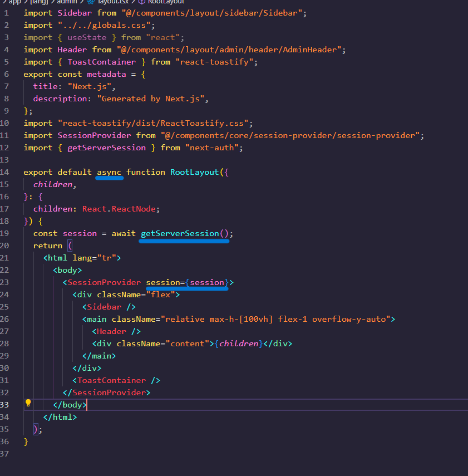Open the "app" breadcrumb dropdown

click(15, 3)
